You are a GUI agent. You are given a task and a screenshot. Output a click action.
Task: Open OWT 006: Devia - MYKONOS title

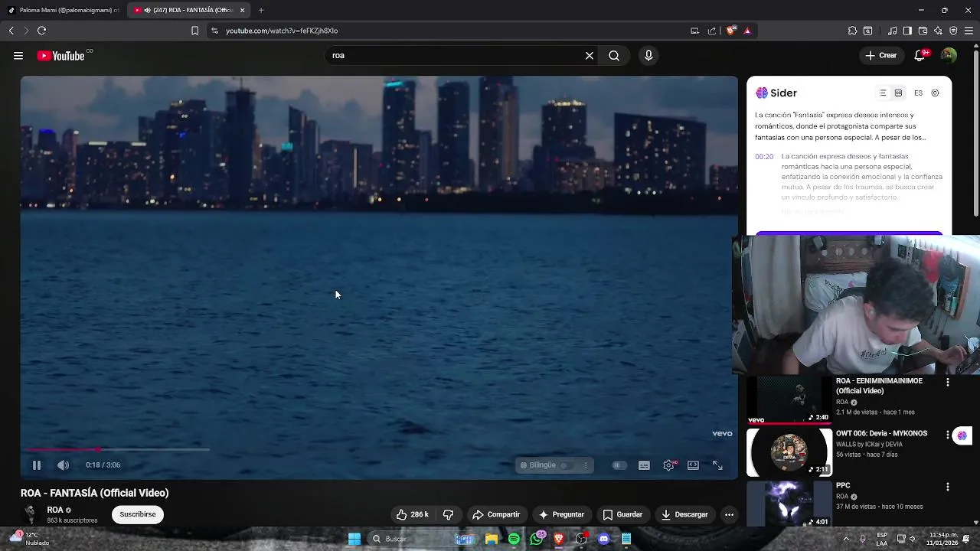point(881,434)
